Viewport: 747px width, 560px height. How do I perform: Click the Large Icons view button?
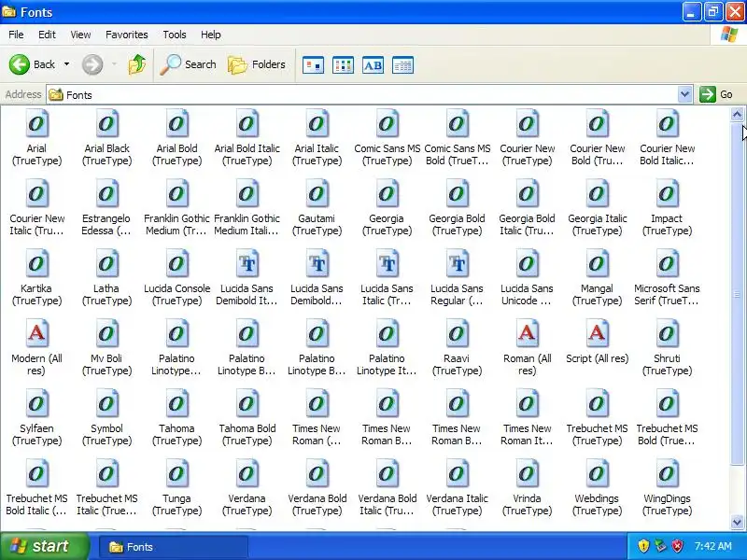[313, 65]
